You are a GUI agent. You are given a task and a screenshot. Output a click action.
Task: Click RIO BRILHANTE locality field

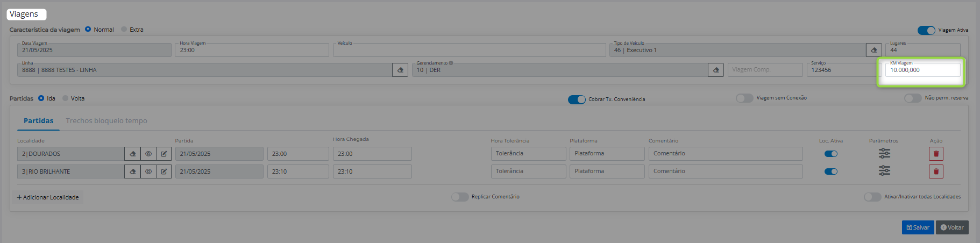click(70, 171)
